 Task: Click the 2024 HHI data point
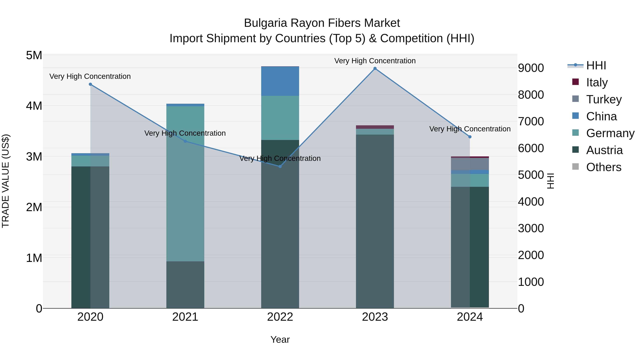tap(470, 137)
